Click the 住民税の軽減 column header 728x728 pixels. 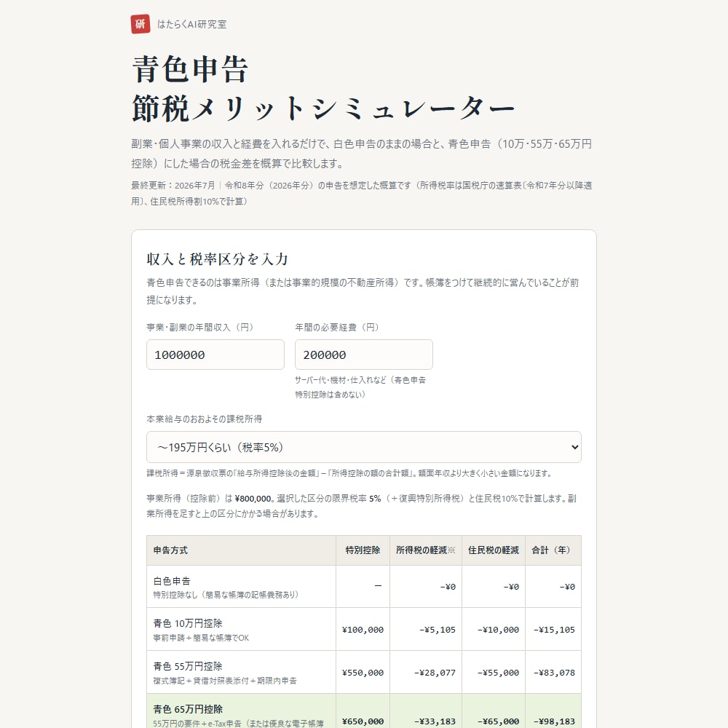[x=494, y=550]
